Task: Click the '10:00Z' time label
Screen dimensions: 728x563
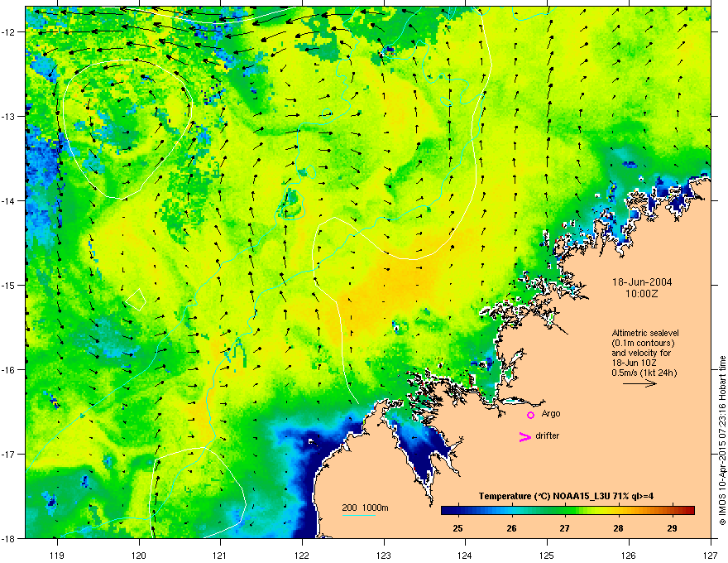Action: [x=641, y=294]
